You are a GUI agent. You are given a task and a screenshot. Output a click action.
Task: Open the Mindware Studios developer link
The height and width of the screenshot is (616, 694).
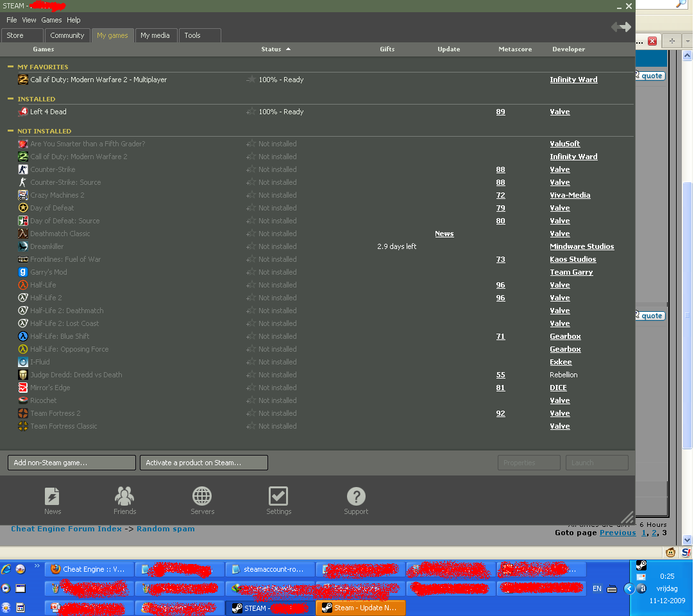582,246
